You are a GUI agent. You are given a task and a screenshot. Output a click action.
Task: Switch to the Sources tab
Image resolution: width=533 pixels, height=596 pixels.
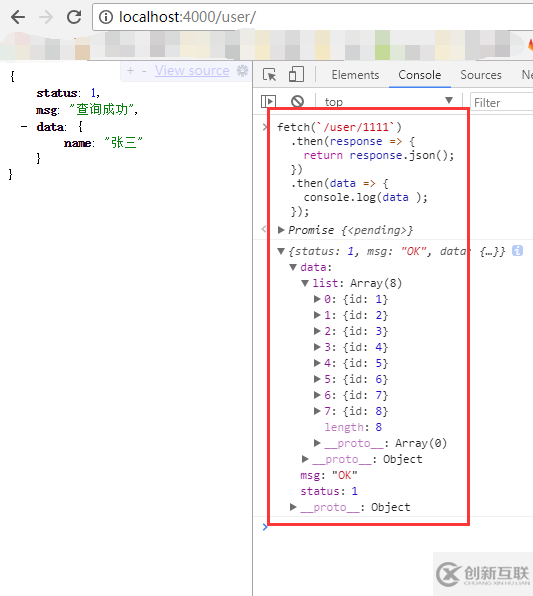(481, 75)
